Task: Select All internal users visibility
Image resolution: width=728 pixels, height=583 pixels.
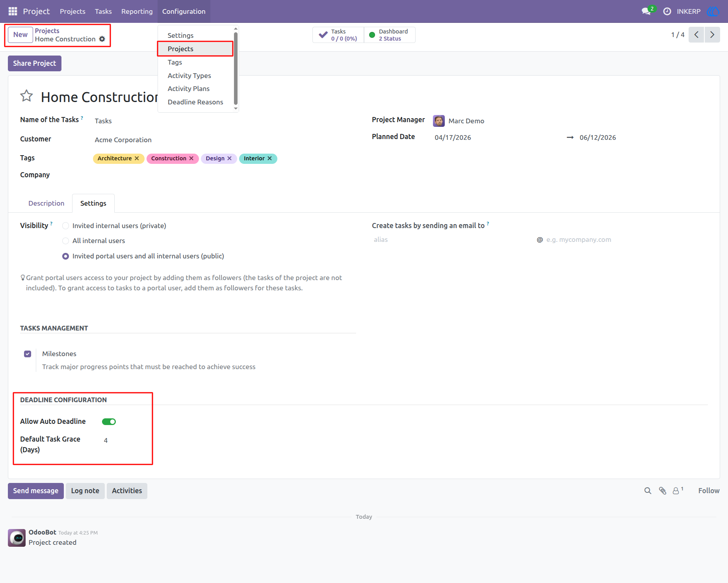Action: pos(66,241)
